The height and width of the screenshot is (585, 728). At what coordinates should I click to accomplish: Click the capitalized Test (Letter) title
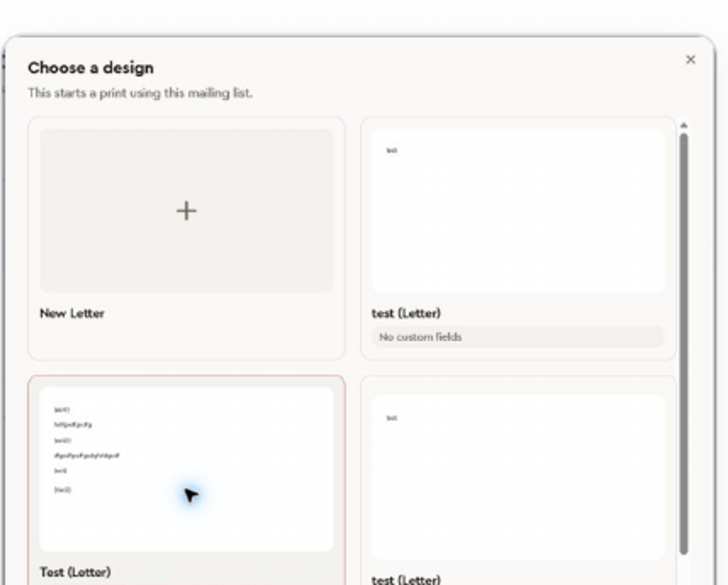point(75,572)
